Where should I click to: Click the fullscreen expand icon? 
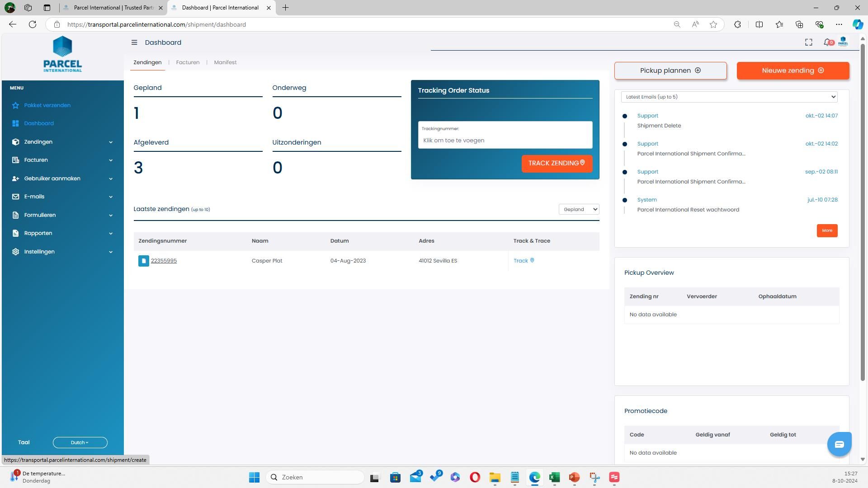(x=808, y=42)
